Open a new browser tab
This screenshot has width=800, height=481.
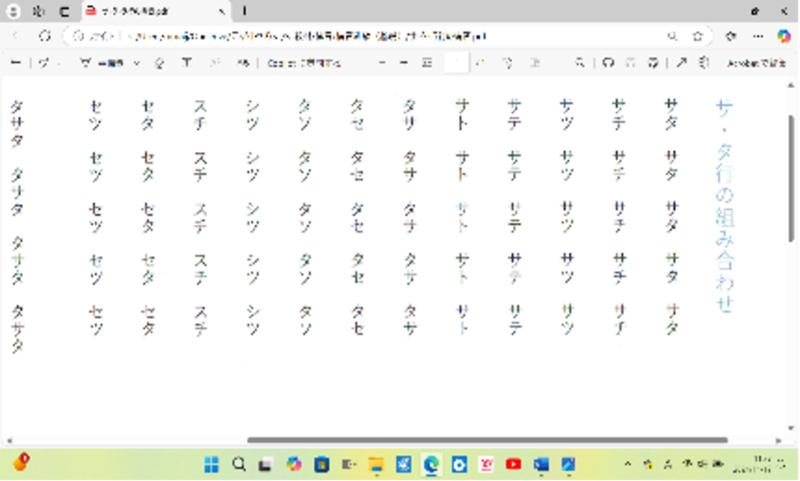[x=245, y=11]
